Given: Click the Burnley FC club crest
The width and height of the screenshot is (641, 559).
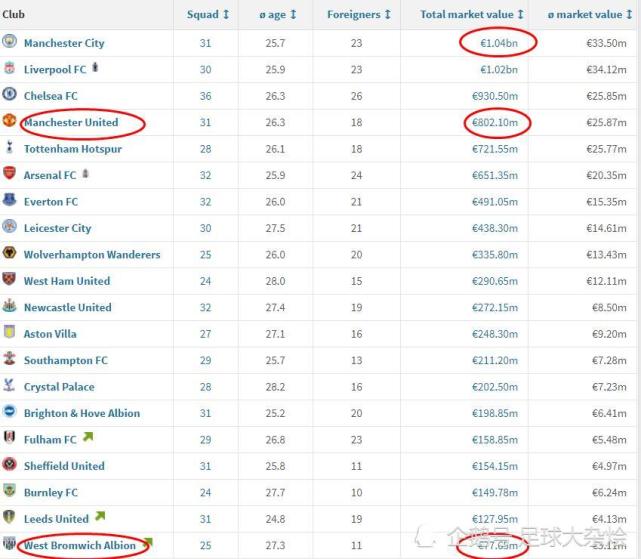Looking at the screenshot, I should 9,490.
